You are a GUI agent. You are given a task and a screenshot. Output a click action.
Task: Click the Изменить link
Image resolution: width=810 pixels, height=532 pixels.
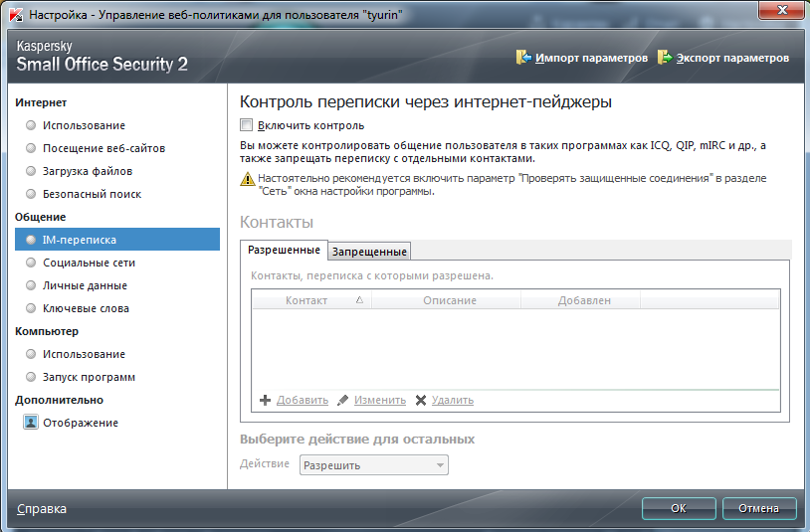coord(380,400)
